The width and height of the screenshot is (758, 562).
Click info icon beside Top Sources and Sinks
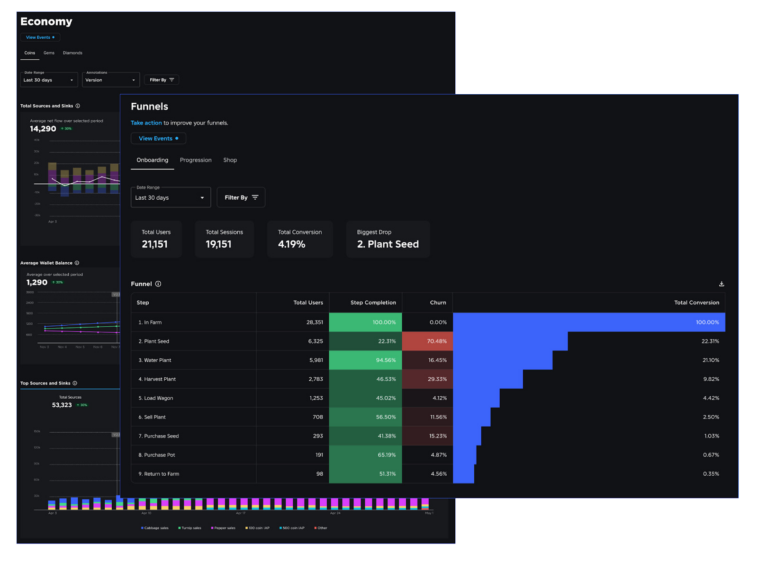click(77, 383)
